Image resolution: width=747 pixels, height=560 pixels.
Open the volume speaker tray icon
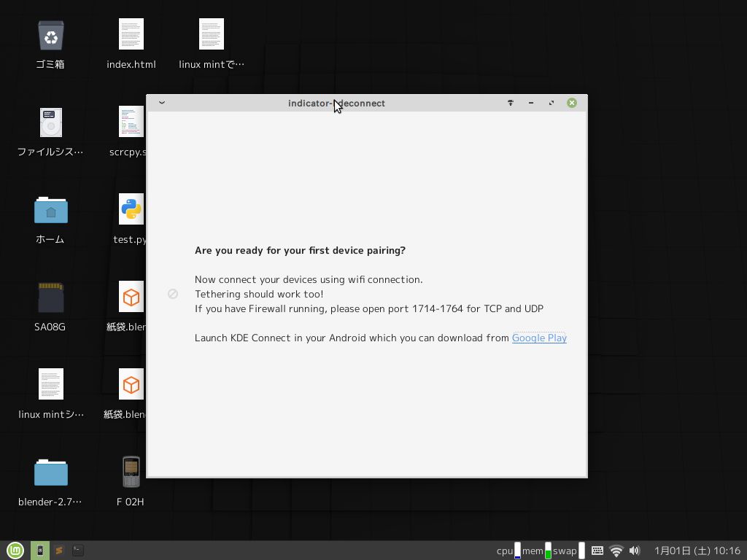(635, 551)
